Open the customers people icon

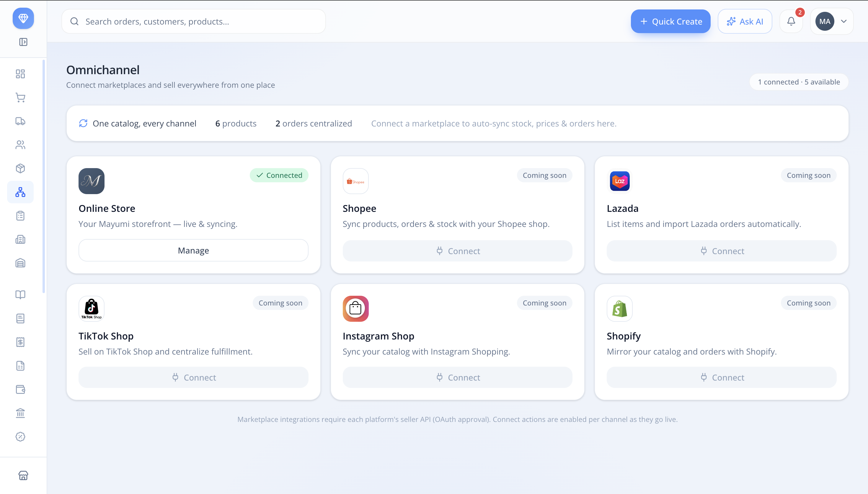pos(20,145)
